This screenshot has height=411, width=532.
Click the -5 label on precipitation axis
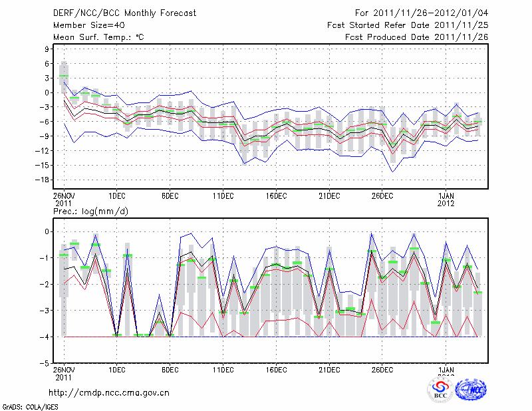(46, 364)
